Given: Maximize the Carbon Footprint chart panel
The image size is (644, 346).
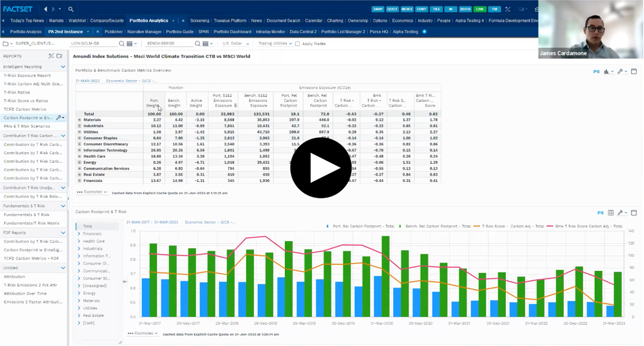Looking at the screenshot, I should click(x=634, y=213).
